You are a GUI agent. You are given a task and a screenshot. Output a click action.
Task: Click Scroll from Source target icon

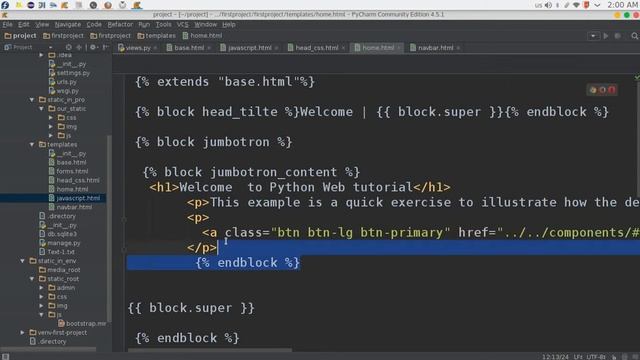pos(69,47)
